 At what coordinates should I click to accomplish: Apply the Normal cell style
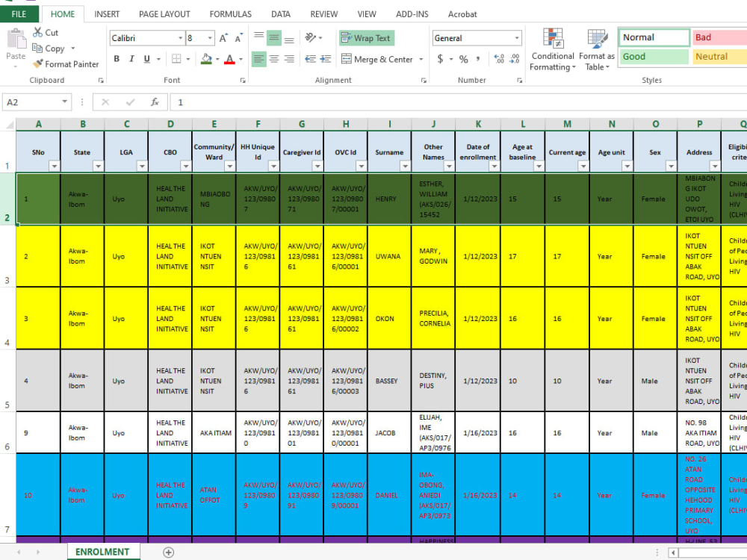point(654,37)
